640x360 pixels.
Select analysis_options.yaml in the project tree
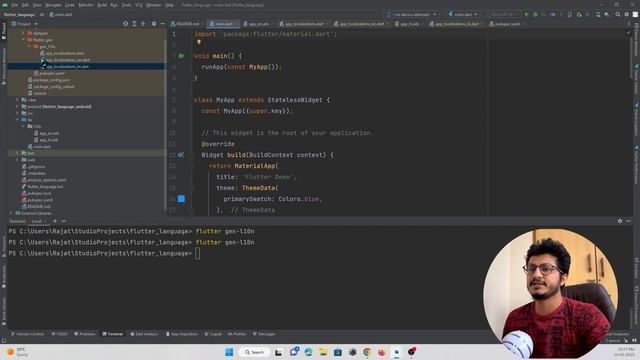click(x=47, y=180)
